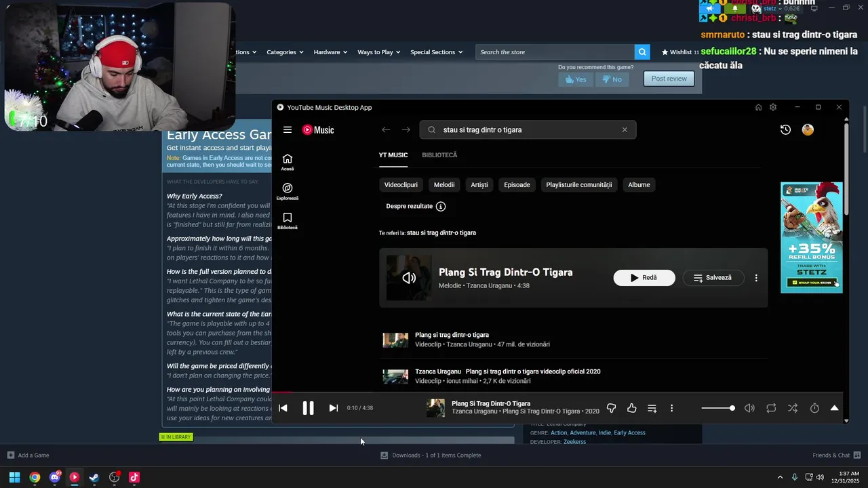Switch to the YT MUSIC tab
Image resolution: width=868 pixels, height=488 pixels.
pos(393,155)
